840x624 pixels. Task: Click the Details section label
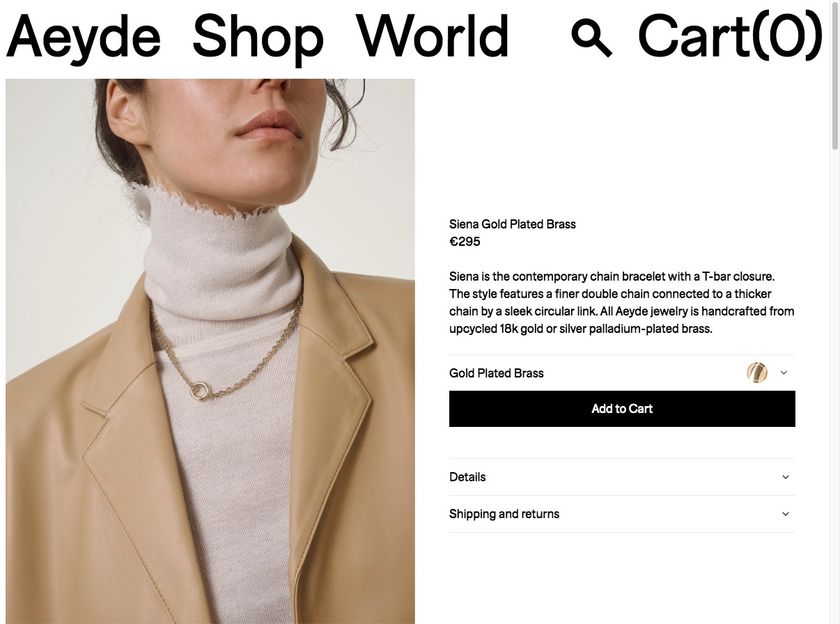(x=467, y=477)
